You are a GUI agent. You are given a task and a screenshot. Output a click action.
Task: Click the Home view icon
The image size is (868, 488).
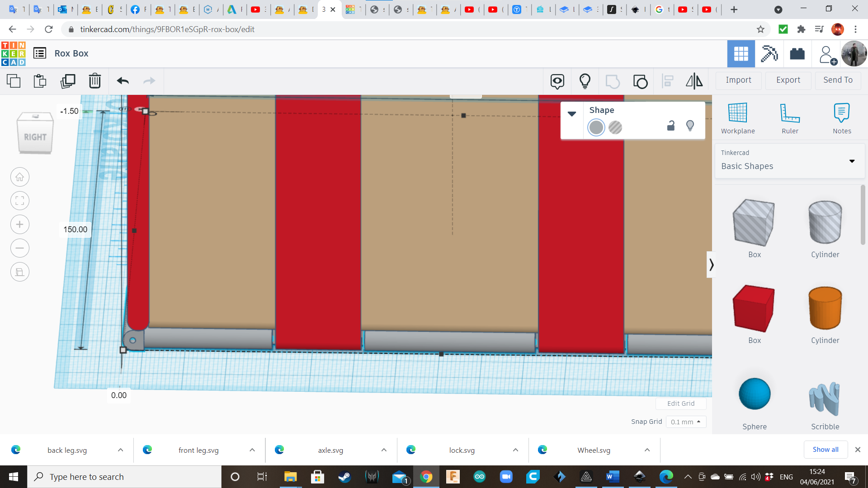[20, 177]
